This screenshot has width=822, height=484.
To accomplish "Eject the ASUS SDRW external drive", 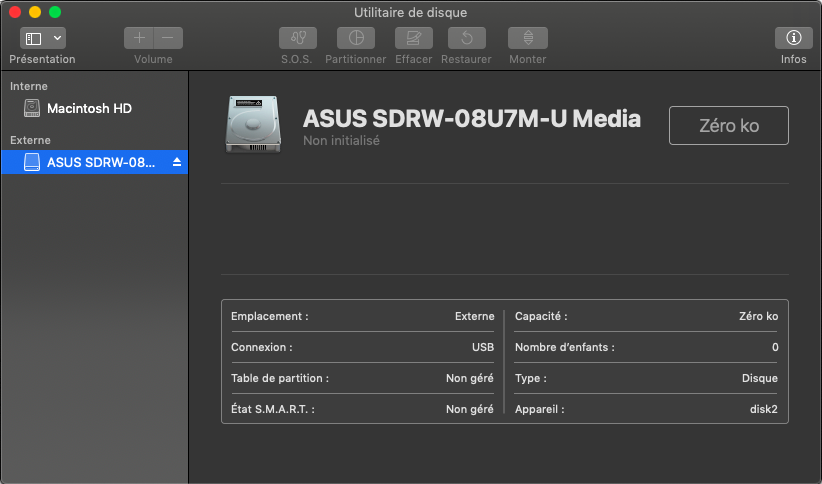I will click(x=177, y=162).
